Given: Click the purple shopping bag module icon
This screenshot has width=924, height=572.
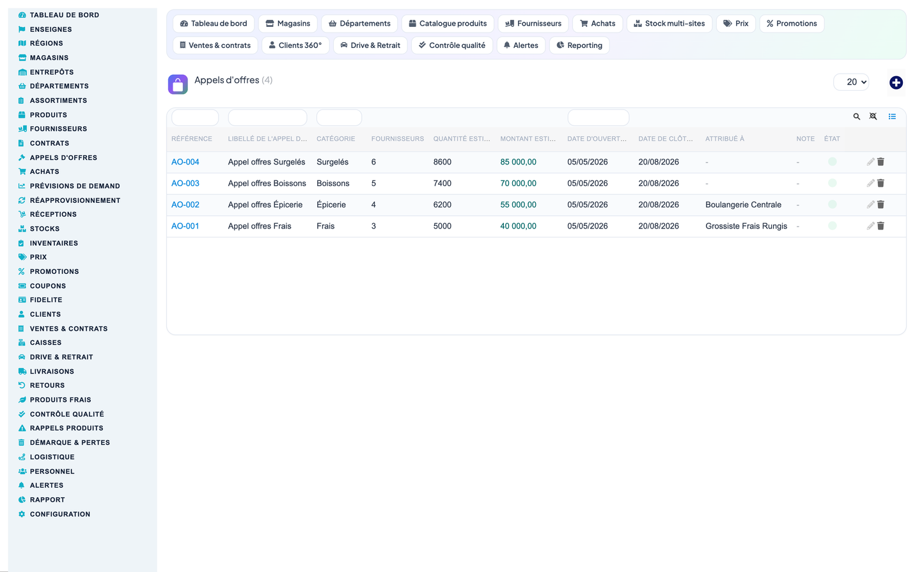Looking at the screenshot, I should pyautogui.click(x=178, y=84).
